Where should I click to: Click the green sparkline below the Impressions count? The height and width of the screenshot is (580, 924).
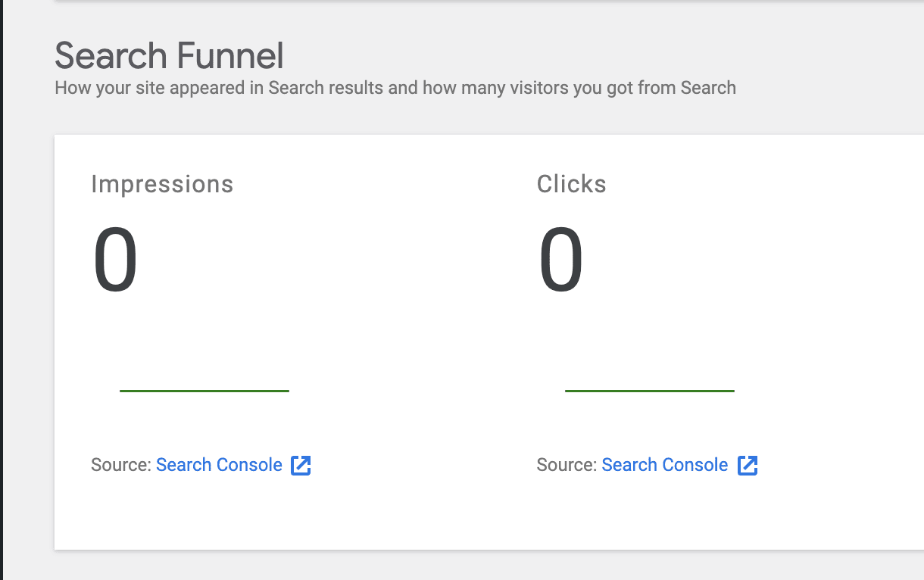(204, 391)
